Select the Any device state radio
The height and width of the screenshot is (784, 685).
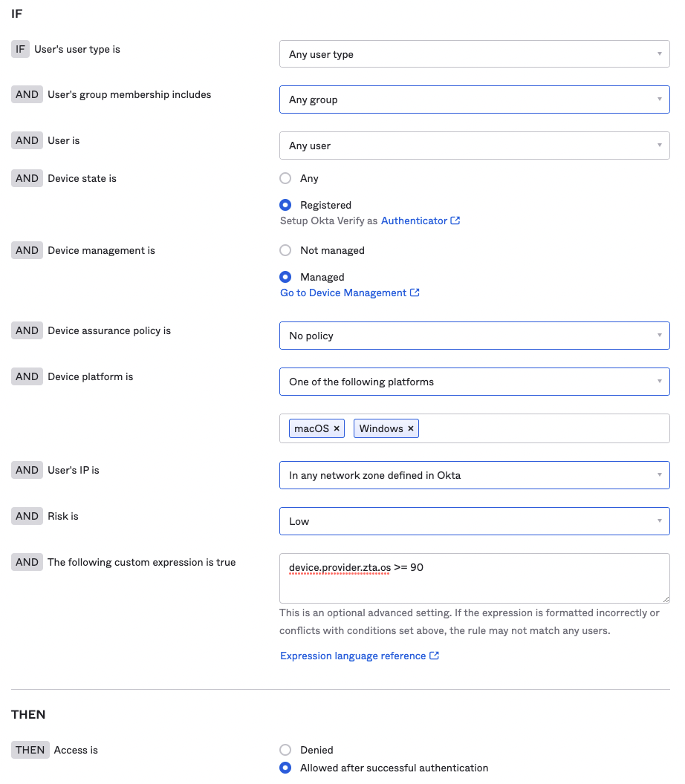pyautogui.click(x=285, y=178)
